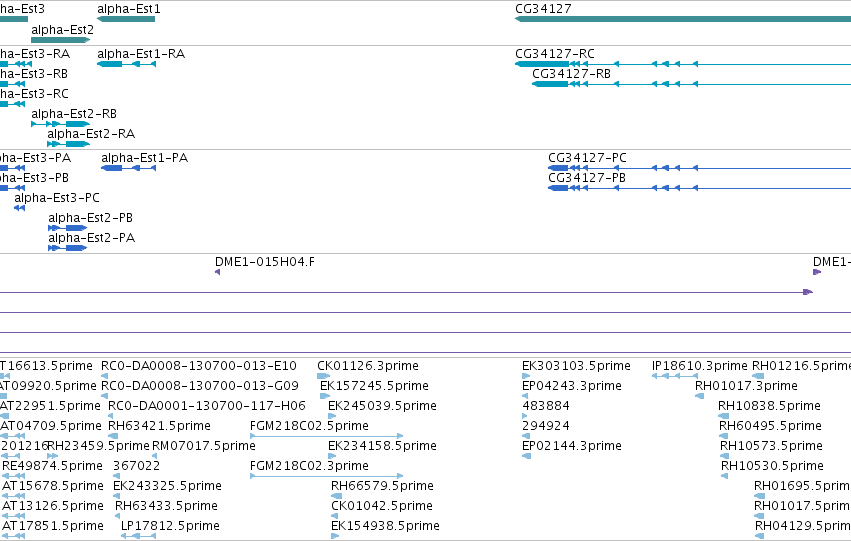Select the CG34127-PB protein feature
This screenshot has width=851, height=541.
click(700, 188)
